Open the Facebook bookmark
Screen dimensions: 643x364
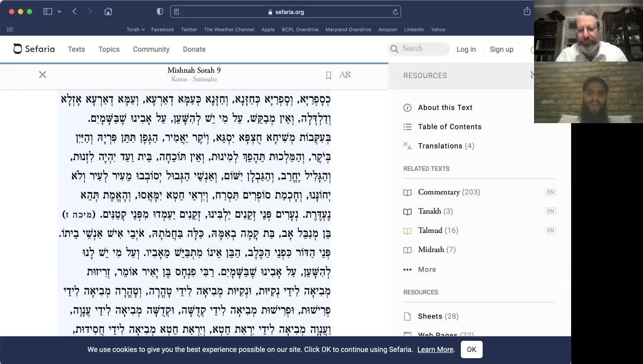163,29
